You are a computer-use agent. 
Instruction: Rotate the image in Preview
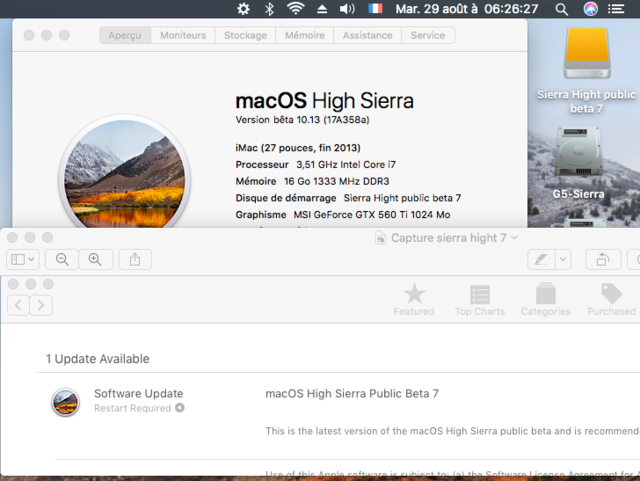pos(603,259)
